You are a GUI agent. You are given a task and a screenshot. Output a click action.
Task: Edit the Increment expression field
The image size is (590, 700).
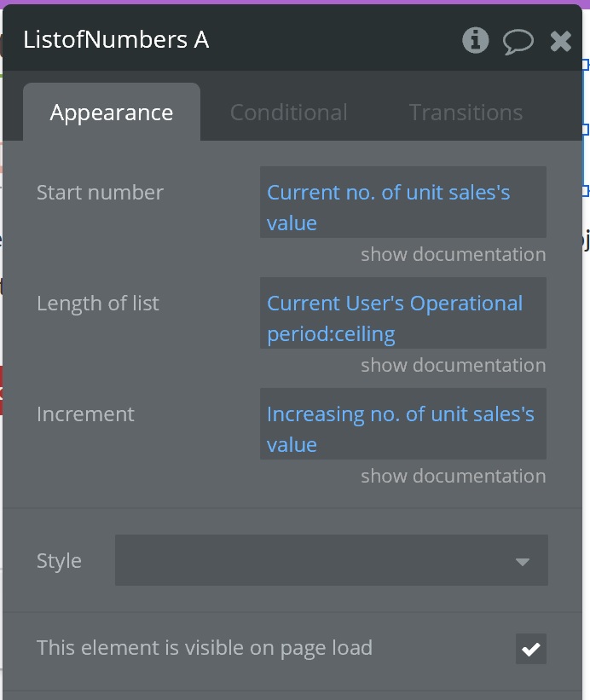[x=402, y=429]
